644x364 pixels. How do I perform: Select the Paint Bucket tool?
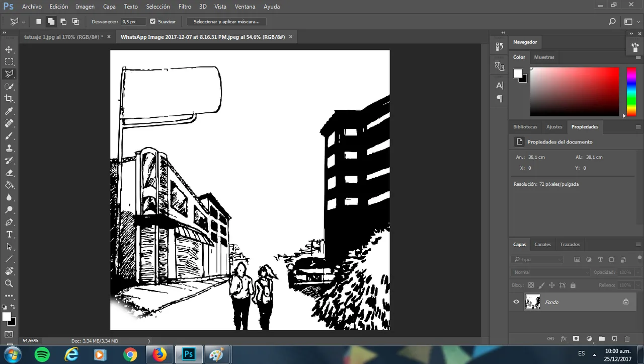click(x=9, y=185)
